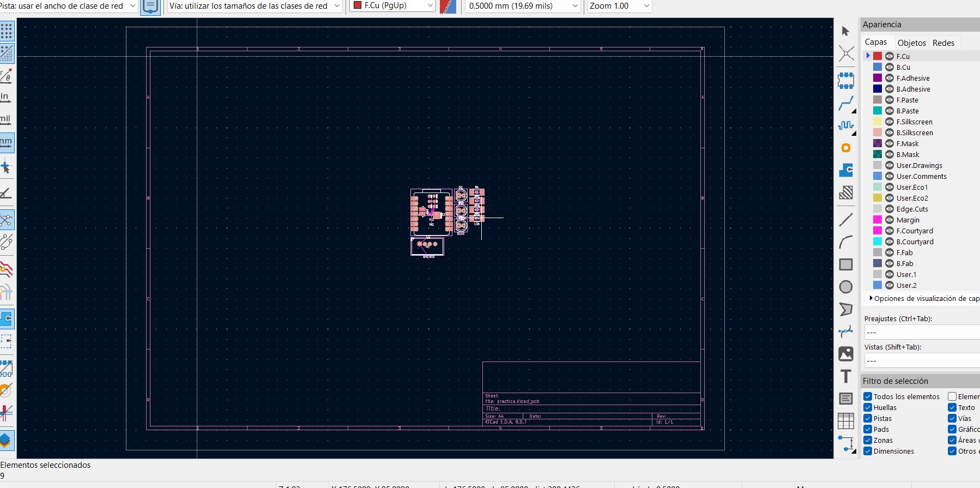Select the B.Adhesive layer name

coord(914,89)
